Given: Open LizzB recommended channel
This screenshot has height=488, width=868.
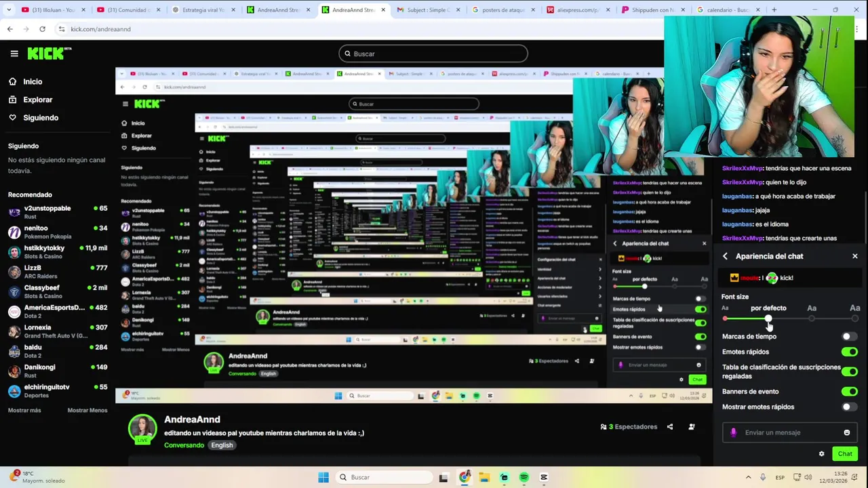Looking at the screenshot, I should tap(58, 272).
